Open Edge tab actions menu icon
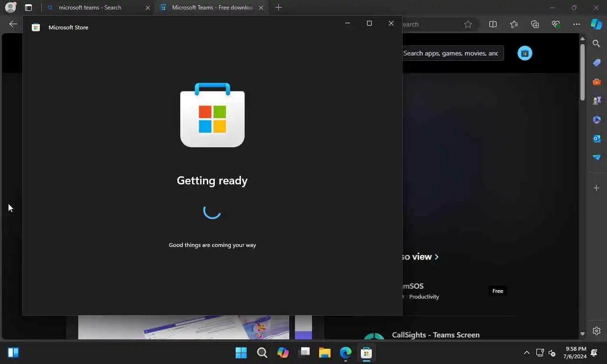 coord(28,8)
